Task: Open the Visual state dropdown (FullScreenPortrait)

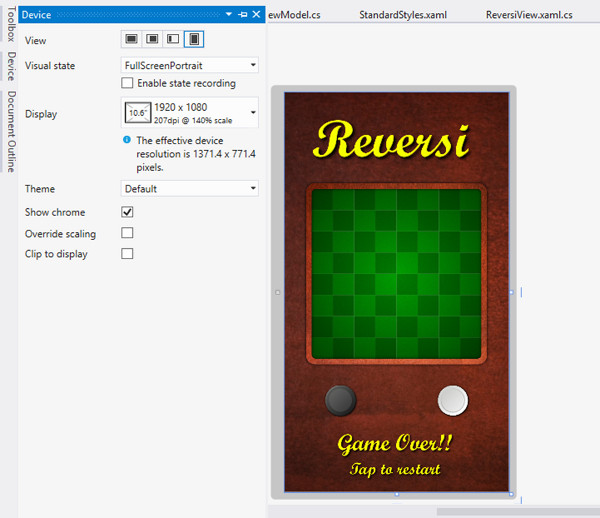Action: tap(190, 65)
